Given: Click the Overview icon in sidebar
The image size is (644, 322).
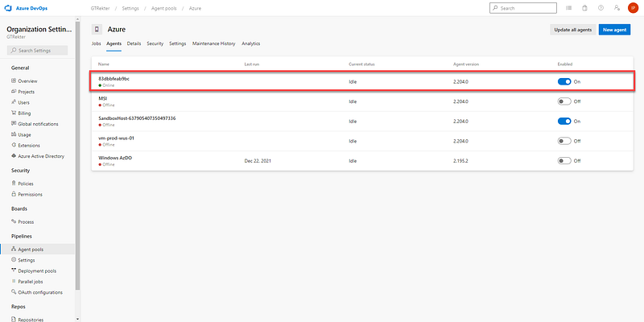Looking at the screenshot, I should pos(14,81).
